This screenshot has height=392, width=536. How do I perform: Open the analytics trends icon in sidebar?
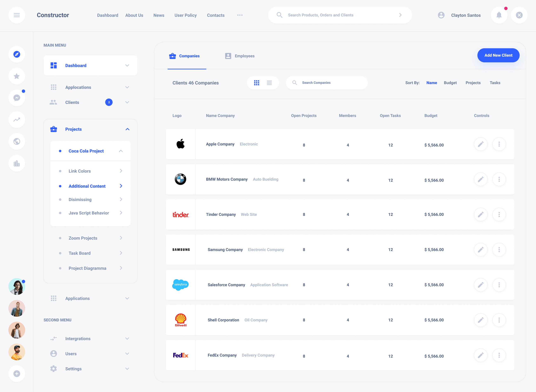pos(17,120)
